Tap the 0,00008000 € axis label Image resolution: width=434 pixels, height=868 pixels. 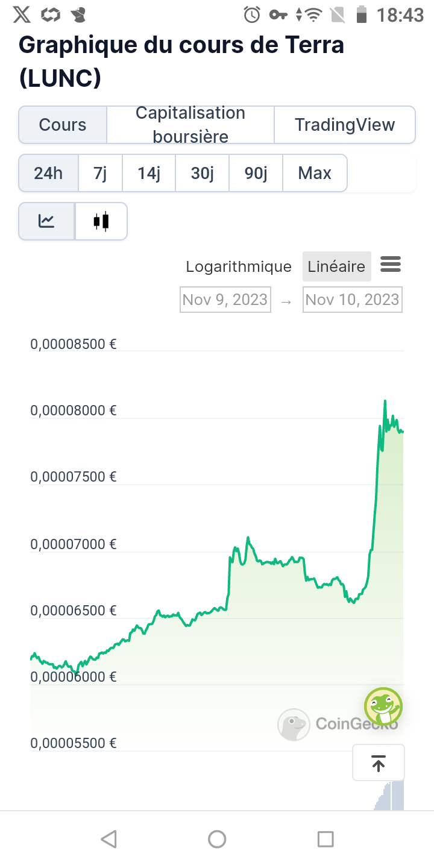74,410
